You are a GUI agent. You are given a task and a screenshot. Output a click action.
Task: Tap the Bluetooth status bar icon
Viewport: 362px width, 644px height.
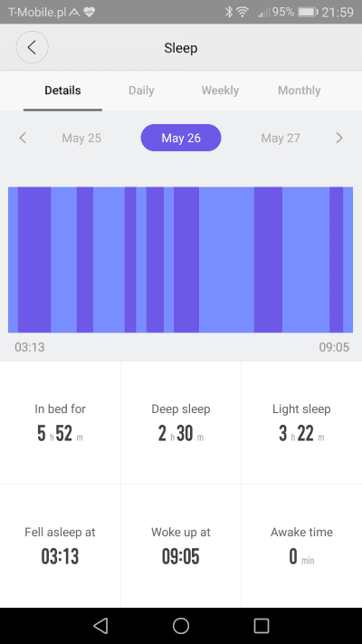[x=229, y=12]
